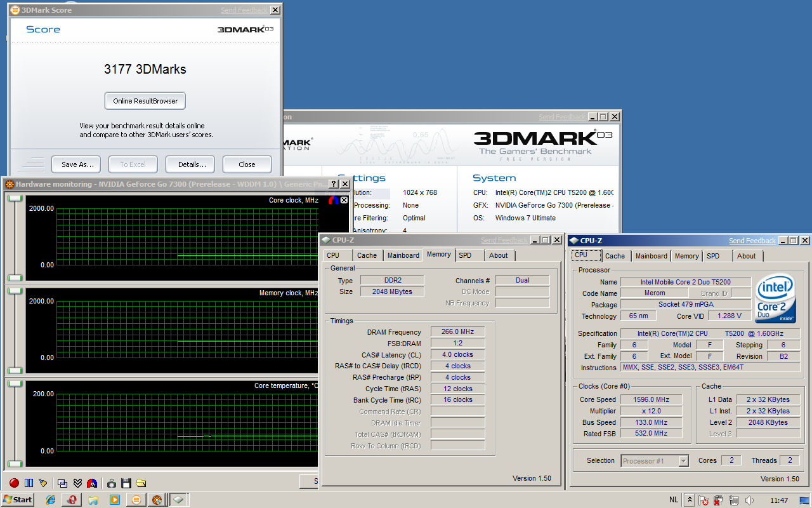
Task: Open log folder with yellow folder icon
Action: coord(141,483)
